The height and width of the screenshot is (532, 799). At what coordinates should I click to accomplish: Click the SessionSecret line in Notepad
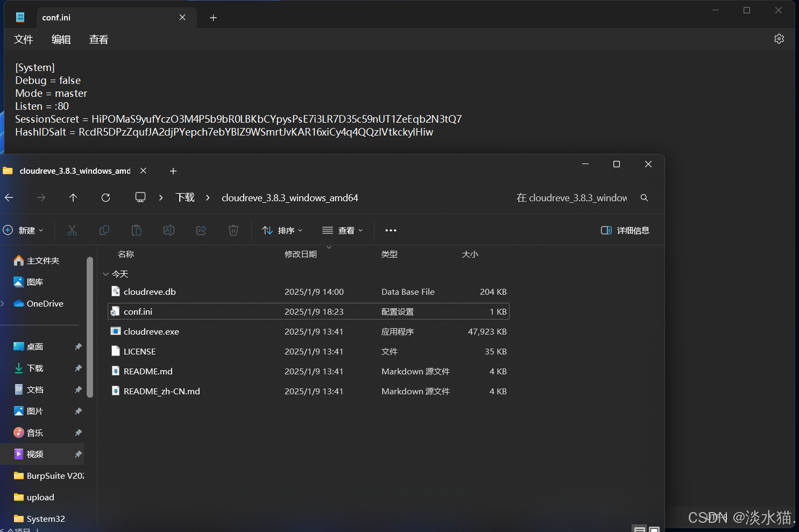coord(238,119)
